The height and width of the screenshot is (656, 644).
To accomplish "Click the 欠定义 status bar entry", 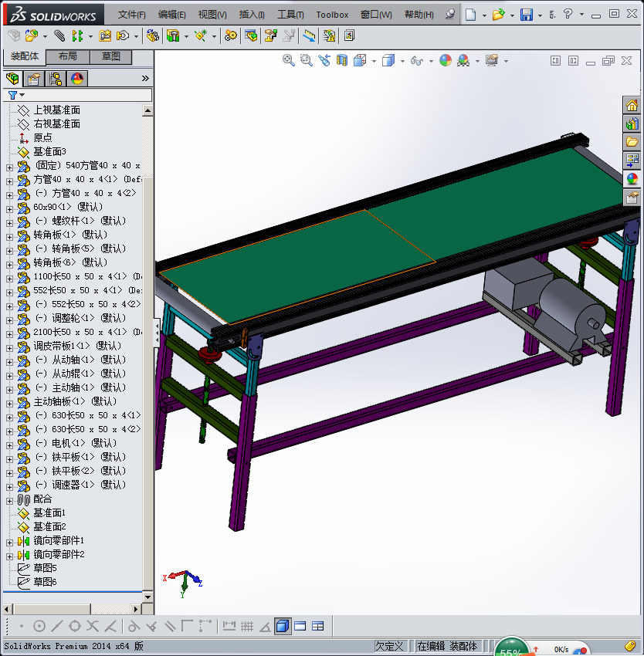I will 389,647.
